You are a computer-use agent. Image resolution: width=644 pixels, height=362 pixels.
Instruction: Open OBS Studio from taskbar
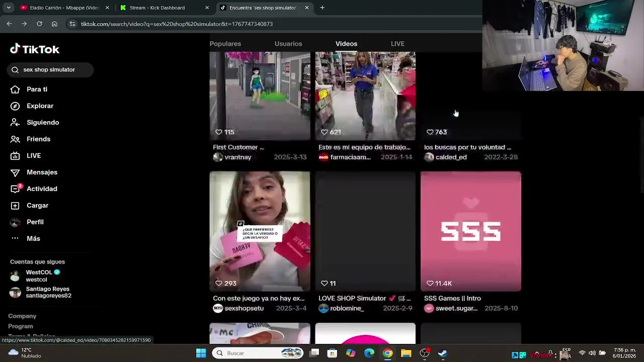(x=425, y=353)
